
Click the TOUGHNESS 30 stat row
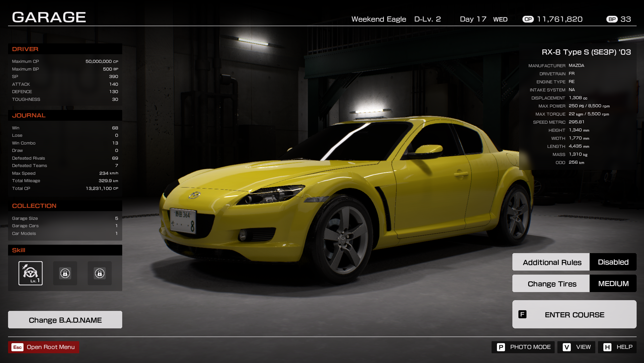[x=65, y=99]
